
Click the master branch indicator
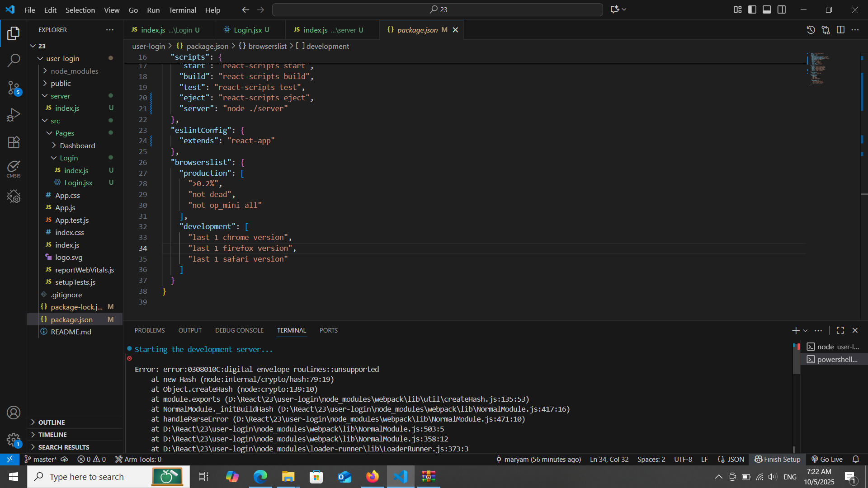(x=41, y=459)
